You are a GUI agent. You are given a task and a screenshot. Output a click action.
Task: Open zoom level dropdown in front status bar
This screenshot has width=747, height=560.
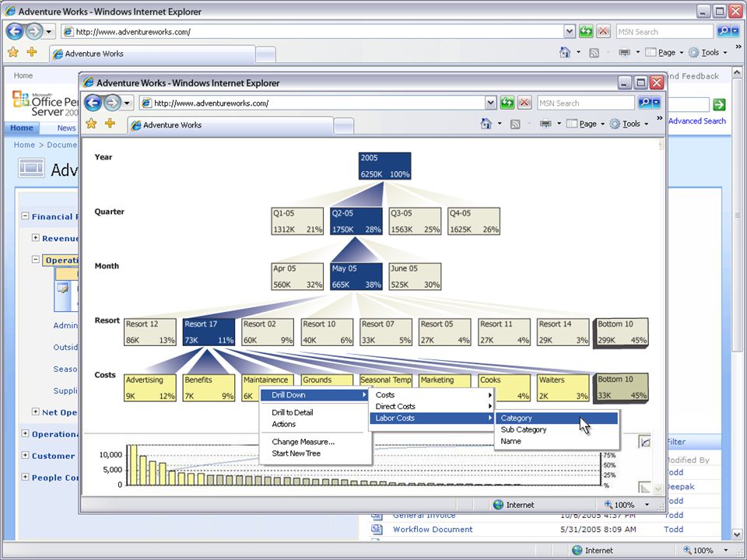(x=647, y=505)
